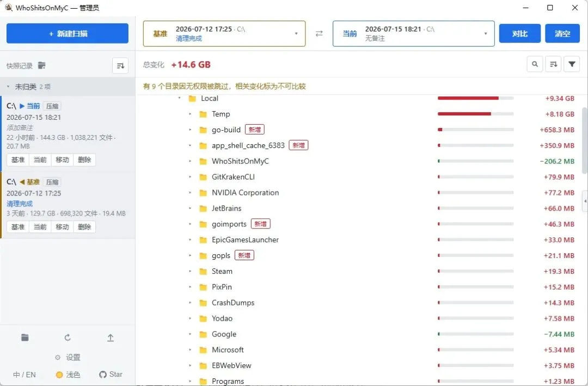Viewport: 588px width, 386px height.
Task: Click the 清理完成 note in snapshot list
Action: 20,204
